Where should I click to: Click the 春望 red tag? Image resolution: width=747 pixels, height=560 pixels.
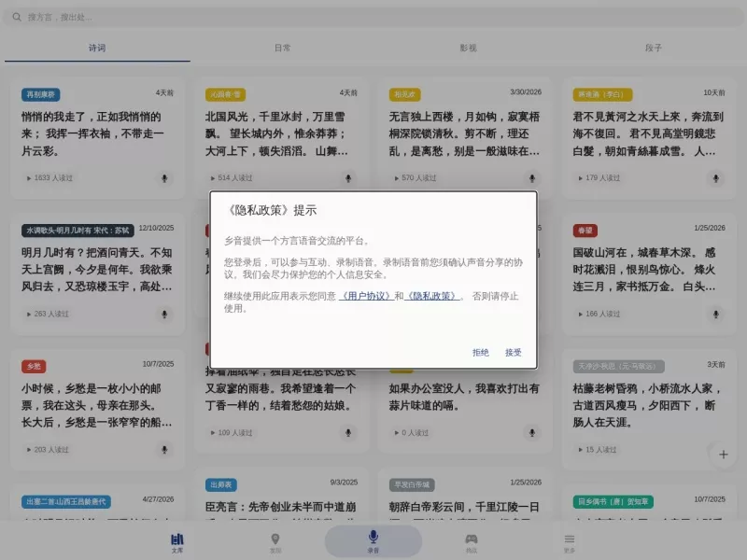click(585, 231)
